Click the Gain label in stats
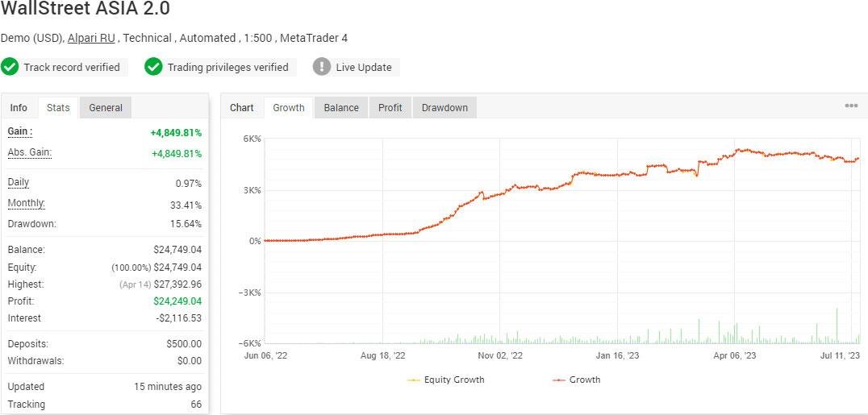868x415 pixels. click(x=20, y=131)
